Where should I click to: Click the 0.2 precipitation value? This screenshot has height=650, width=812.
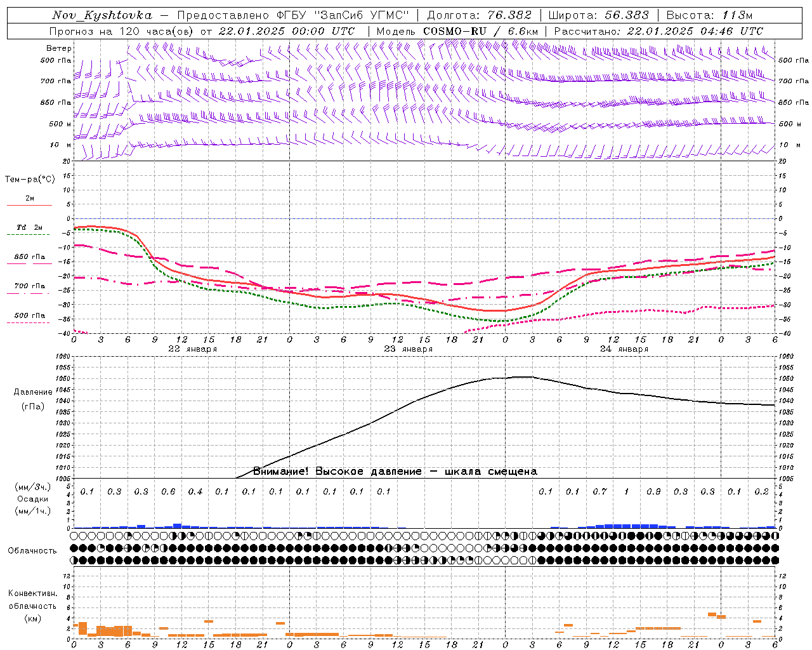pyautogui.click(x=761, y=492)
